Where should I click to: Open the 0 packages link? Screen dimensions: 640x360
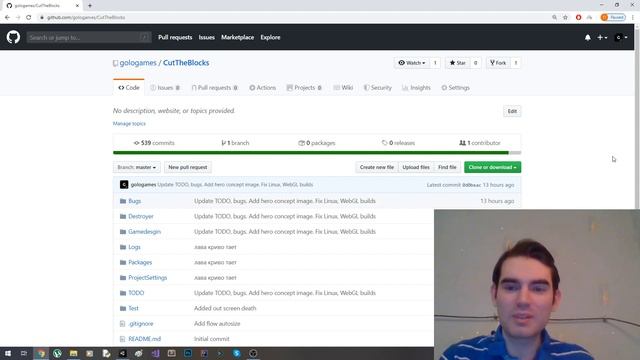click(x=317, y=143)
